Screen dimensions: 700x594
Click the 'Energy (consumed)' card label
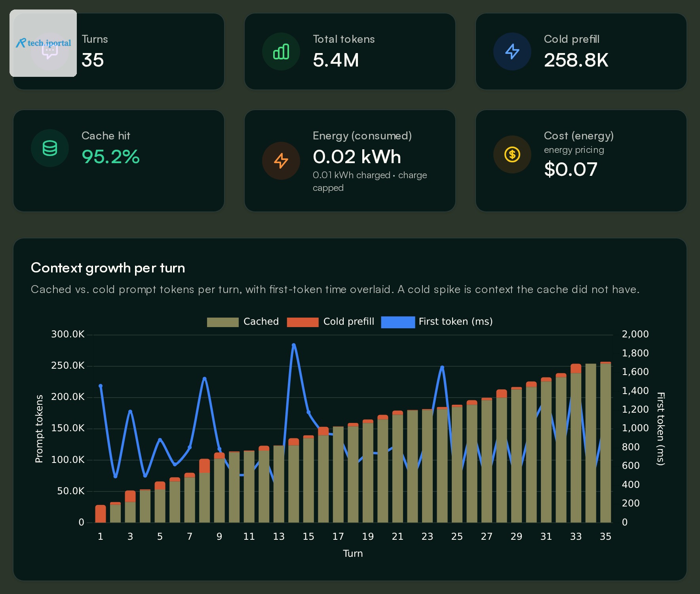362,136
